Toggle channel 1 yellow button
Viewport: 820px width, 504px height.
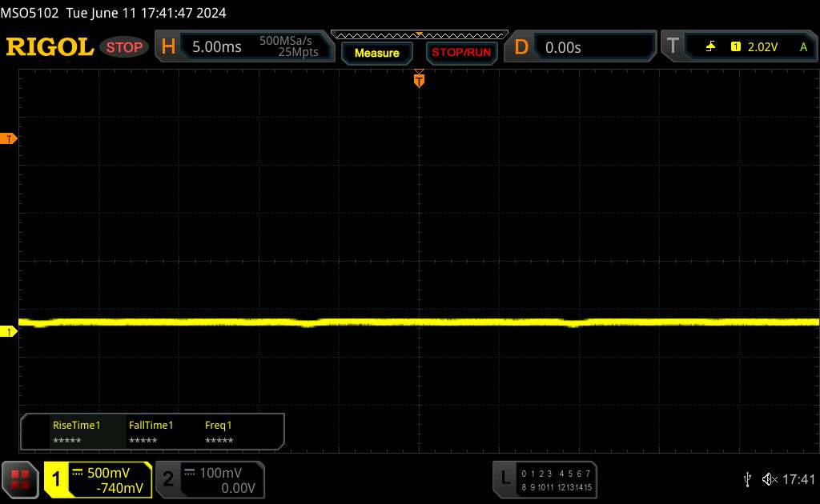56,479
